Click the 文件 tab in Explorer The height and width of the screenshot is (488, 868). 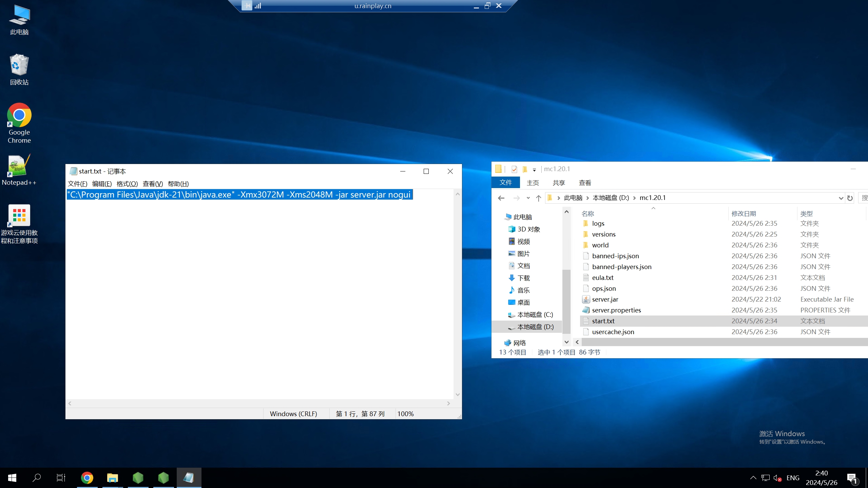click(505, 183)
